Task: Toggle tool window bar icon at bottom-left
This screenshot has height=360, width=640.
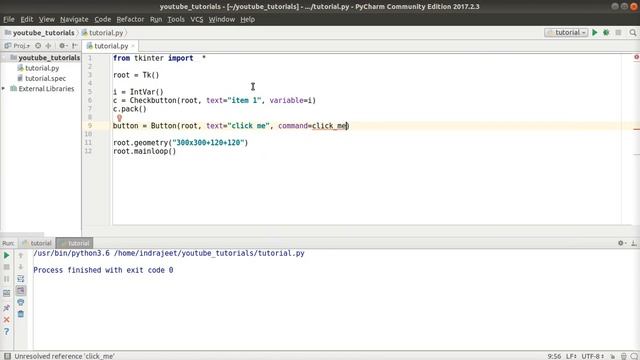Action: [7, 356]
